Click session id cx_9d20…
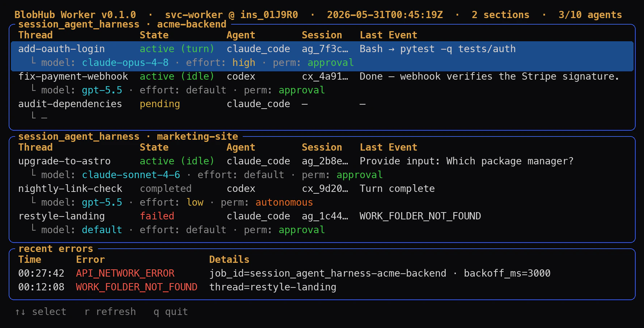This screenshot has height=328, width=644. click(325, 189)
